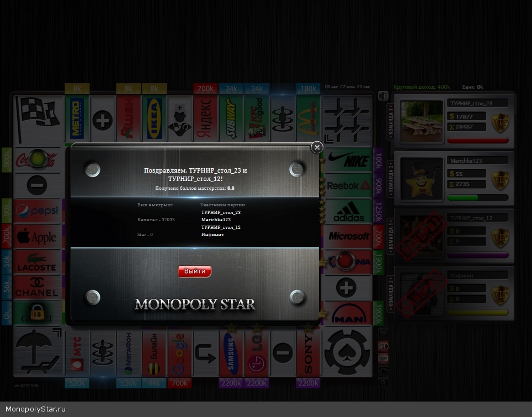This screenshot has width=532, height=417.
Task: Select the Reebok board cell
Action: (x=348, y=185)
